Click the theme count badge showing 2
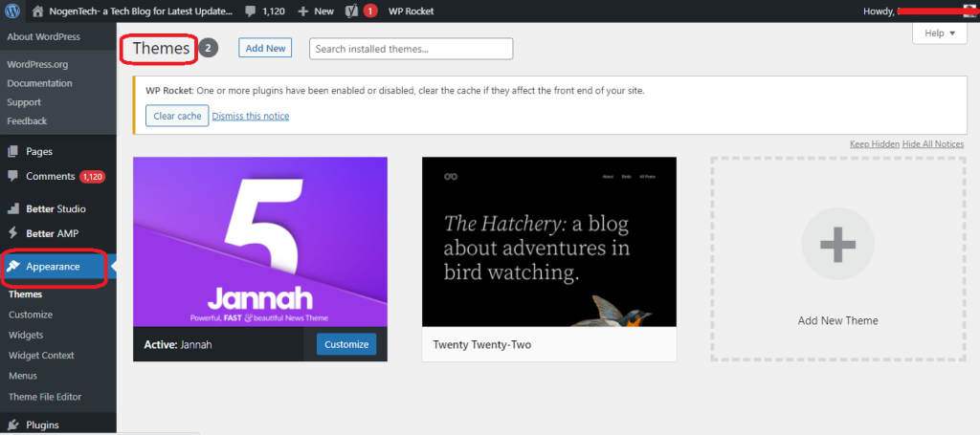980x435 pixels. click(208, 48)
